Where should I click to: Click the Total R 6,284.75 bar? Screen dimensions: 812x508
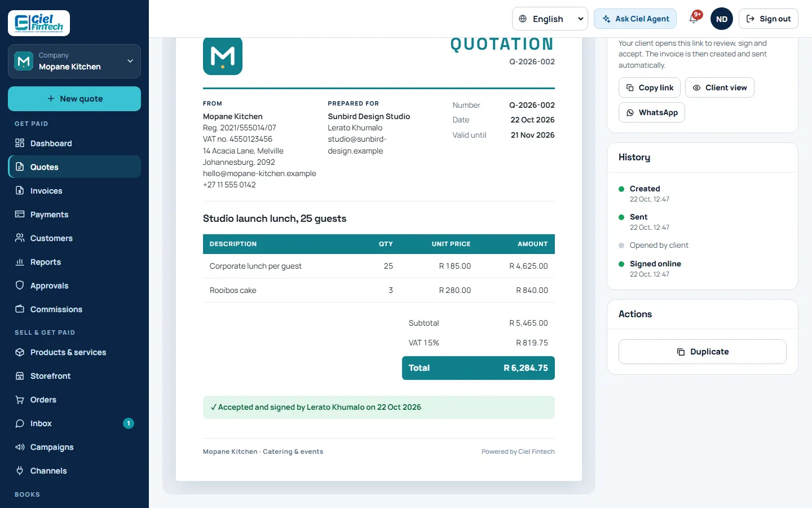click(478, 368)
